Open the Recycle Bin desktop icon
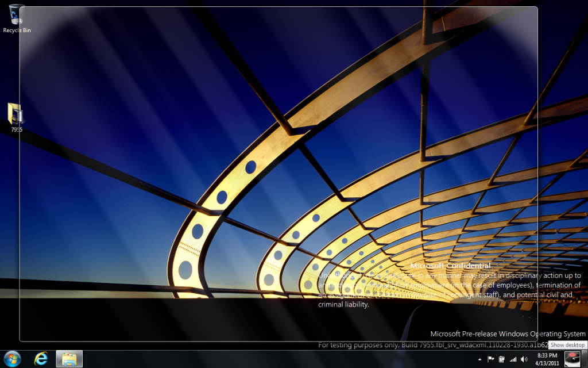 click(x=17, y=18)
